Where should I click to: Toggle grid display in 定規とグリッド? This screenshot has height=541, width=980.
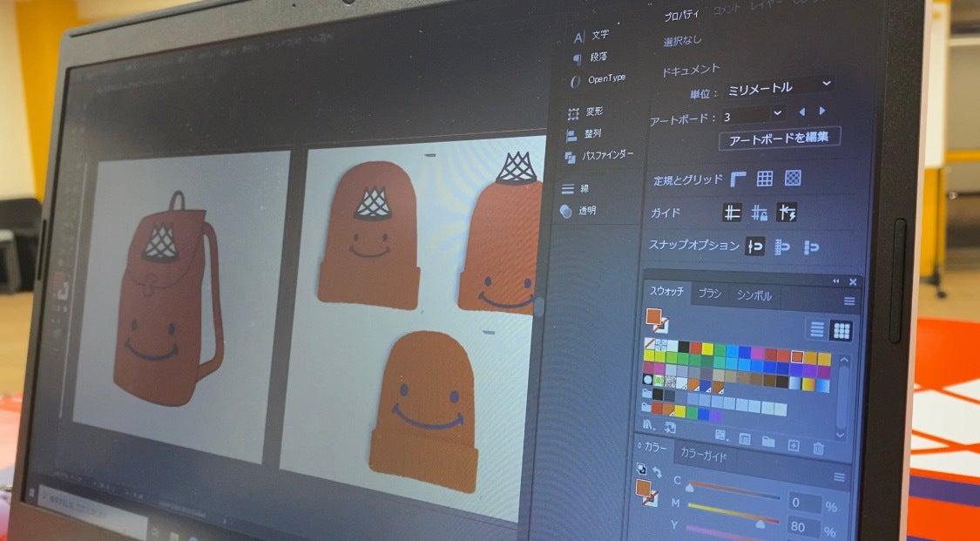[x=764, y=179]
